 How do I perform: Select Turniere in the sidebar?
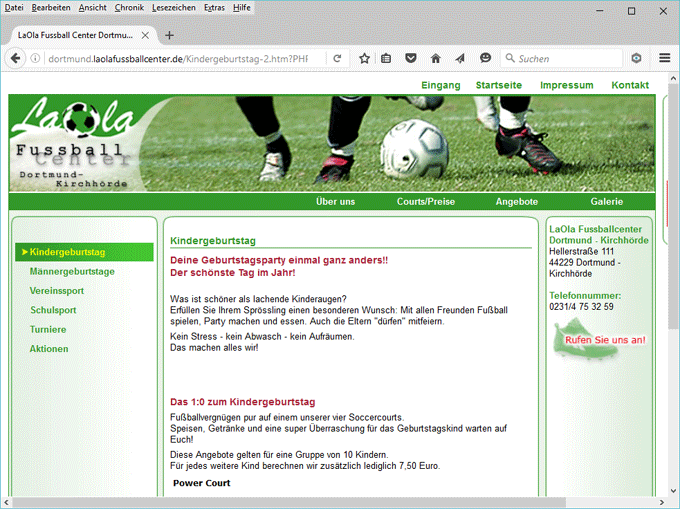pos(48,330)
